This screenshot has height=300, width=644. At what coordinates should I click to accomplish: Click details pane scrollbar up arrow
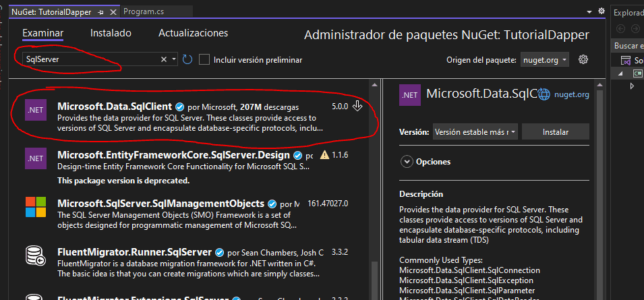600,85
